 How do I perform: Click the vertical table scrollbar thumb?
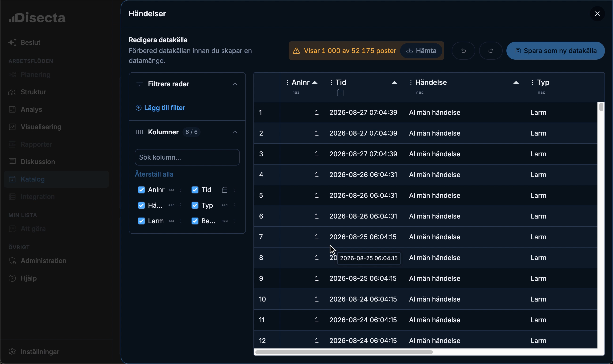(x=601, y=107)
